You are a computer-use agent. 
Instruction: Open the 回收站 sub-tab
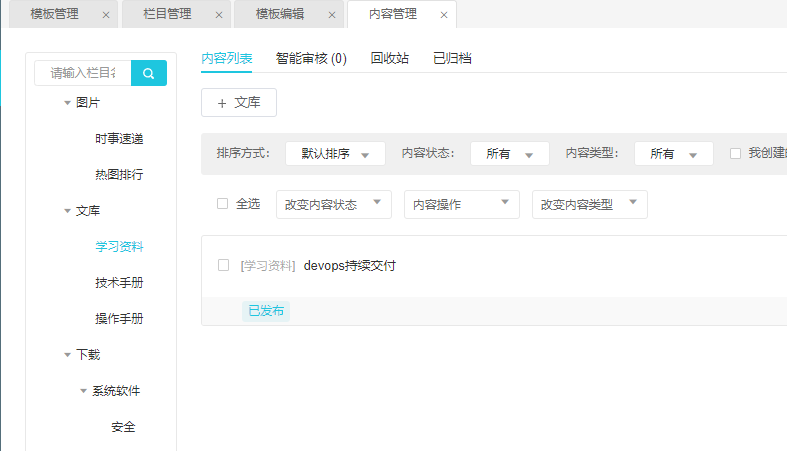(x=389, y=58)
